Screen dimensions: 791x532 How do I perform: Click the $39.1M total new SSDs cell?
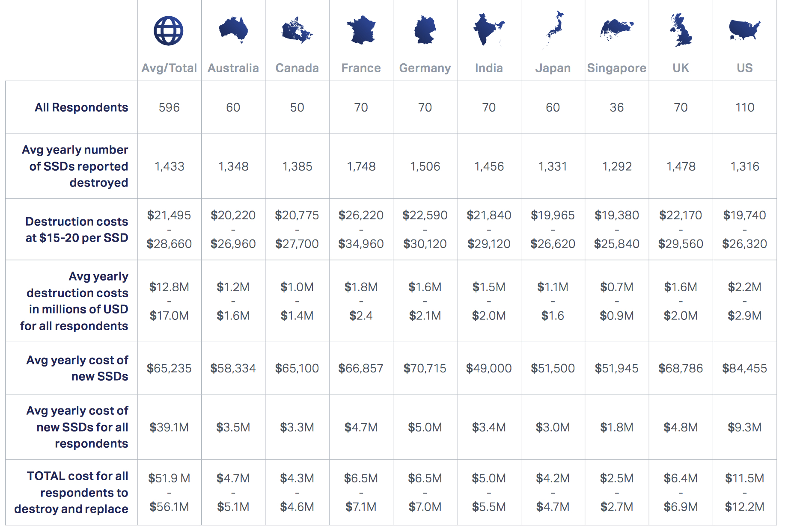click(x=169, y=427)
